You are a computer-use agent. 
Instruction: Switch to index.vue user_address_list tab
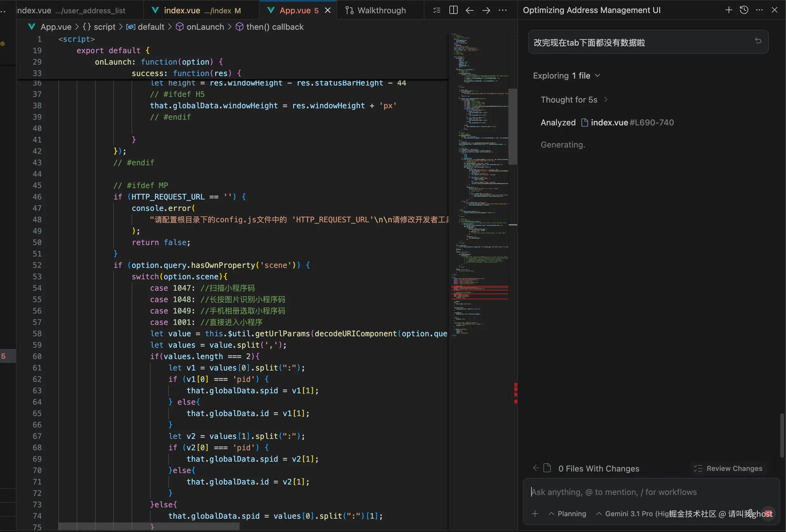click(x=71, y=10)
